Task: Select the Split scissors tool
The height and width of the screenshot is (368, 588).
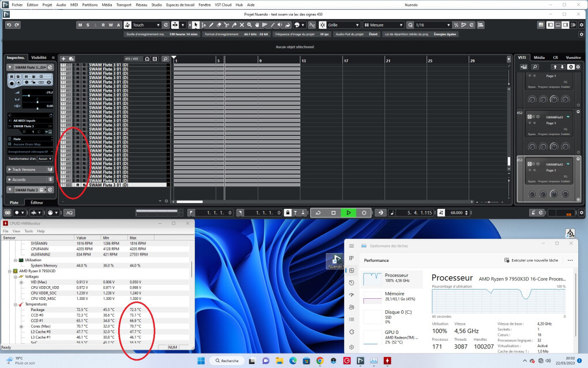Action: pyautogui.click(x=227, y=25)
